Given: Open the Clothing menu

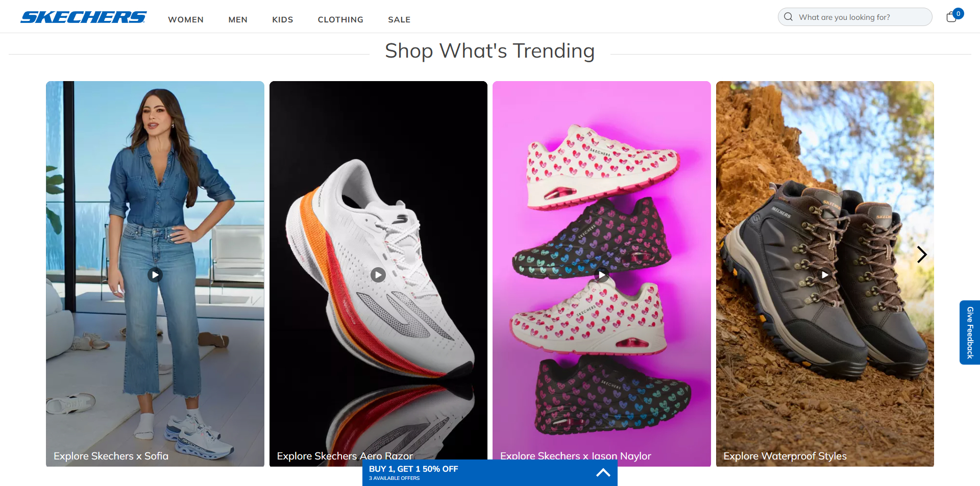Looking at the screenshot, I should tap(340, 19).
